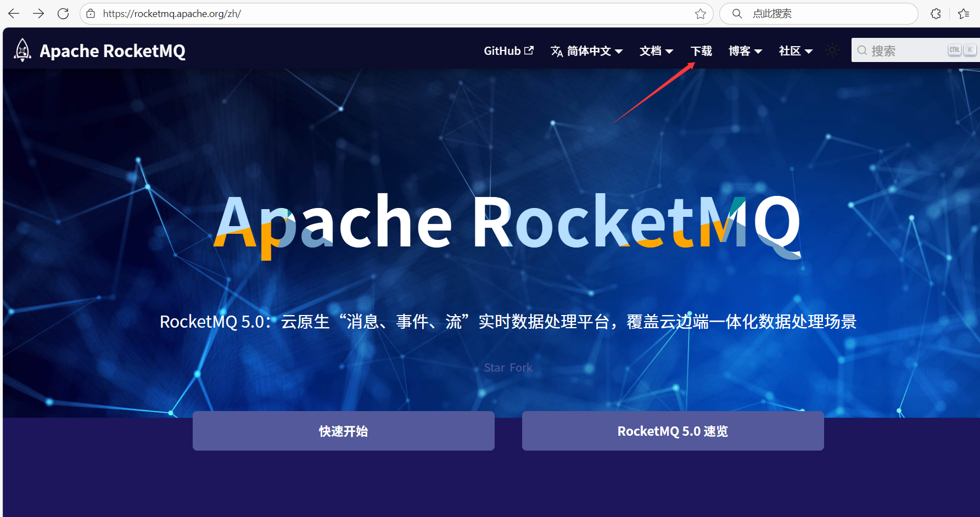Go to the 下载 page
Image resolution: width=980 pixels, height=517 pixels.
click(701, 51)
